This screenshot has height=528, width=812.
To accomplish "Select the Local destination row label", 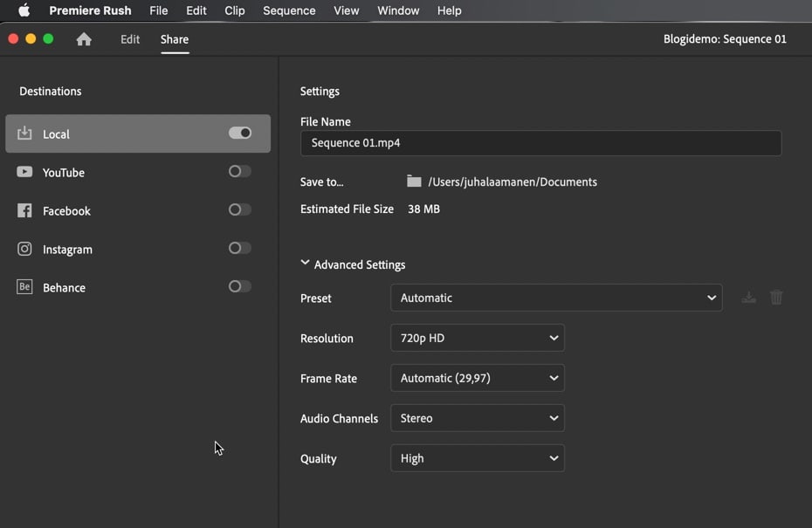I will click(x=56, y=134).
